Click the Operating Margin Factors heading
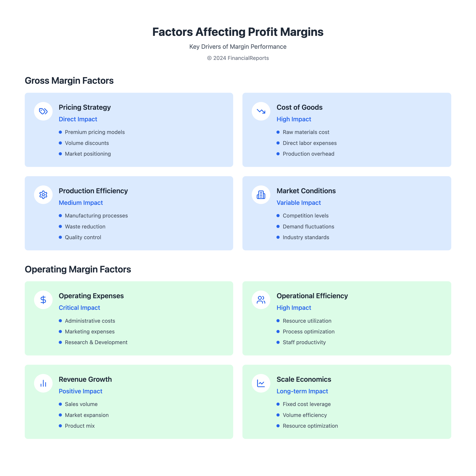 click(x=78, y=269)
